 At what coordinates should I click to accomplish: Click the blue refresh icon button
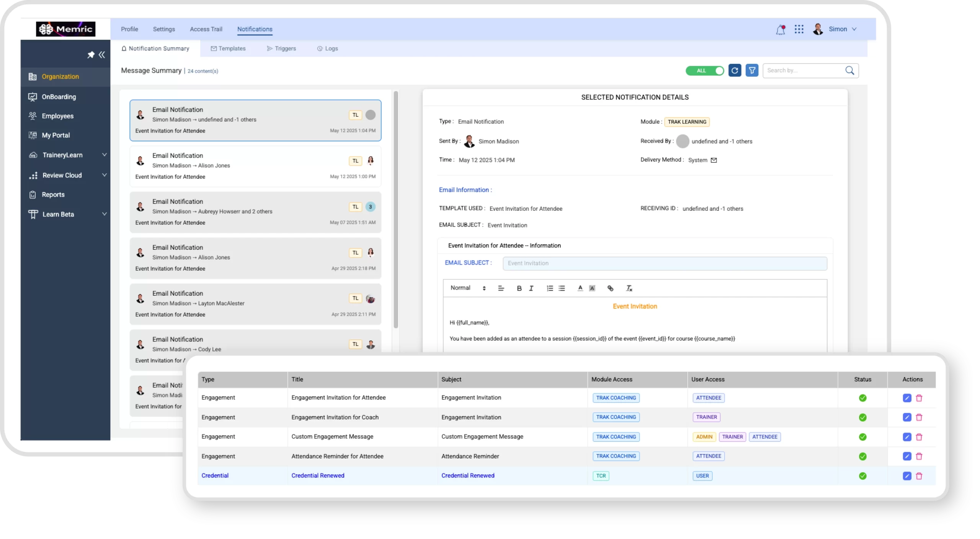click(x=734, y=70)
